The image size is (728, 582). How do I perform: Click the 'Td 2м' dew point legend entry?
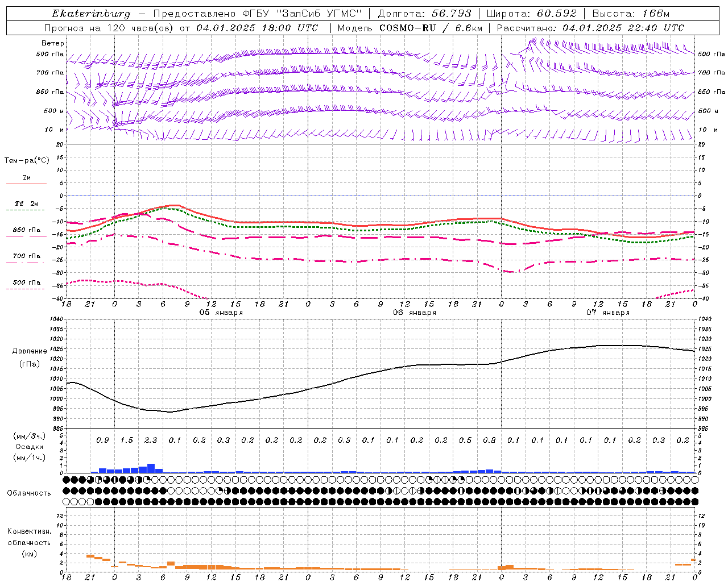coord(26,203)
